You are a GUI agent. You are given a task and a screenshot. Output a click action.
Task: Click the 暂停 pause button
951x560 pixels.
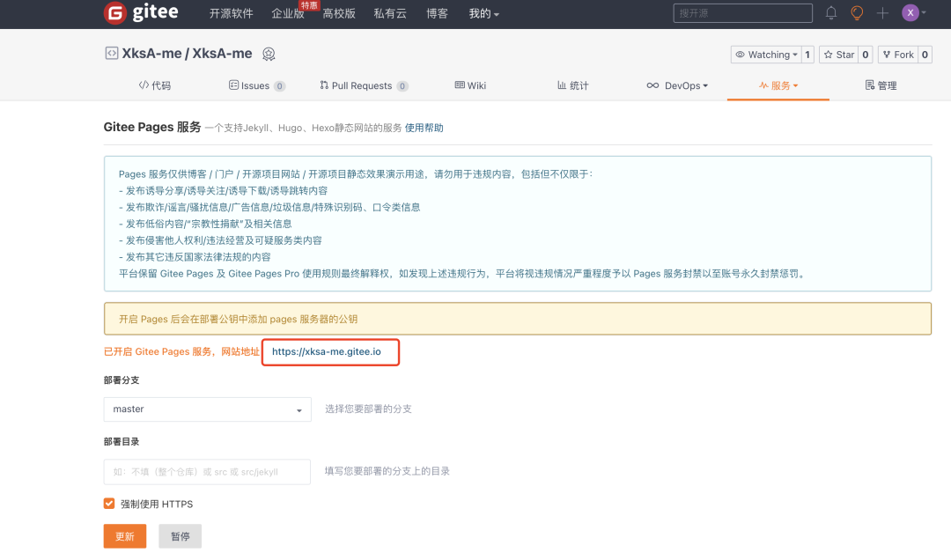tap(180, 535)
